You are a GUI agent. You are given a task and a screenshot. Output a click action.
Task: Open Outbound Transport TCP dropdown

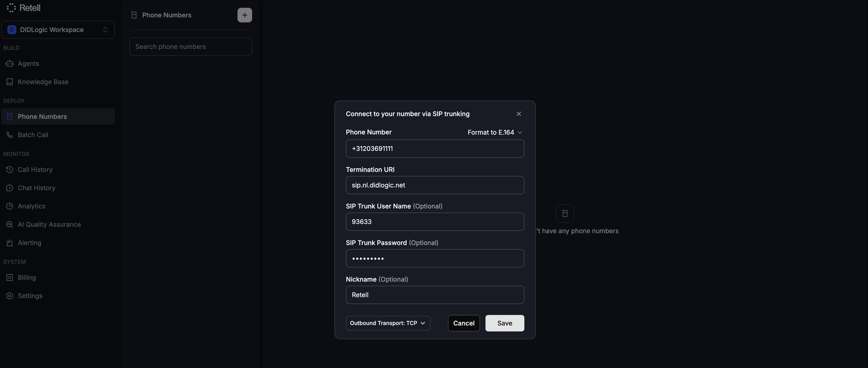coord(388,323)
